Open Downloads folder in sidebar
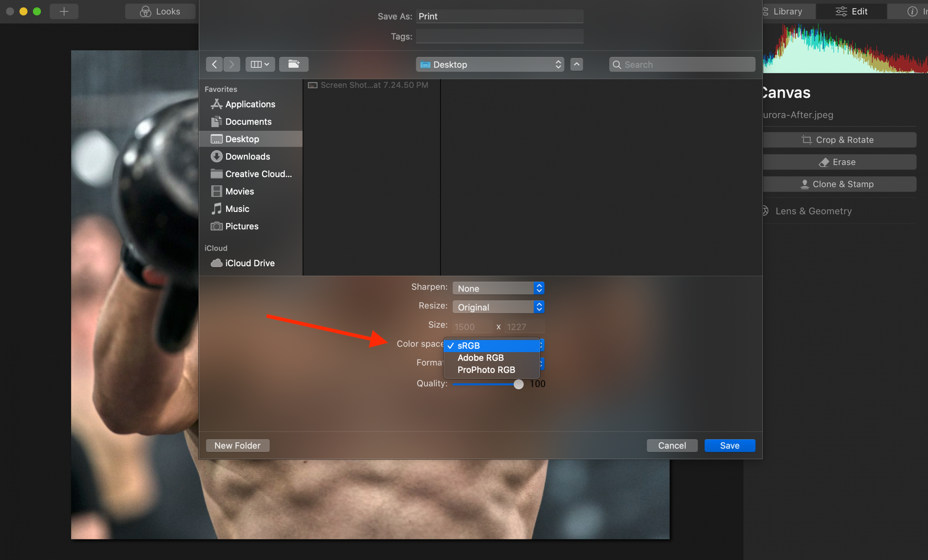The image size is (928, 560). 248,156
